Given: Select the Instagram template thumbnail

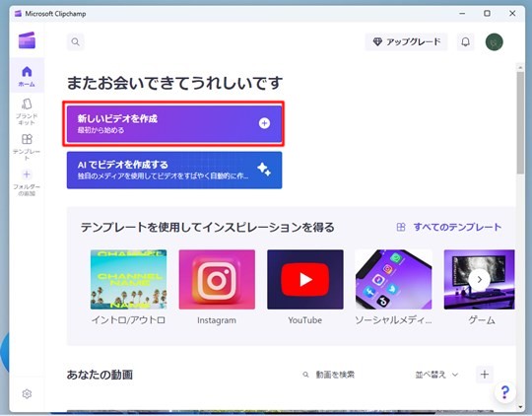Looking at the screenshot, I should point(217,280).
